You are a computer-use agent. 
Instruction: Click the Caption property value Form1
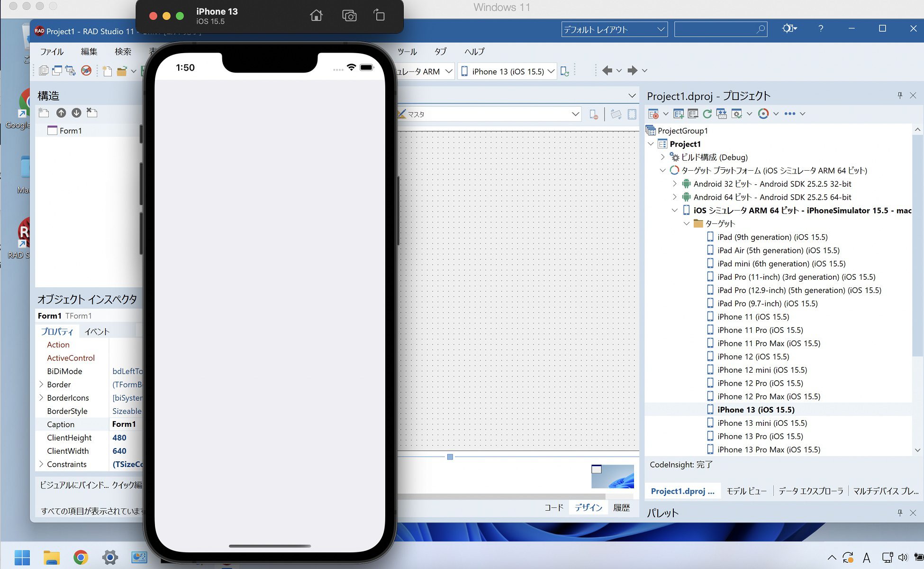click(x=124, y=424)
